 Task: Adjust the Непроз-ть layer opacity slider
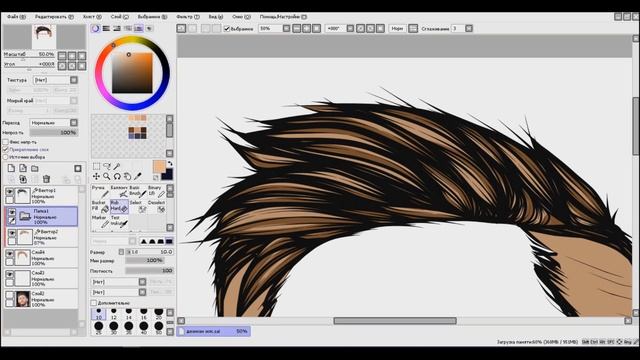click(54, 133)
